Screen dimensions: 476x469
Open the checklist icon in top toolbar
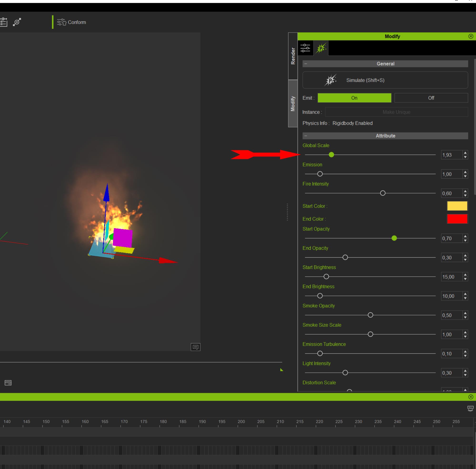(3, 22)
